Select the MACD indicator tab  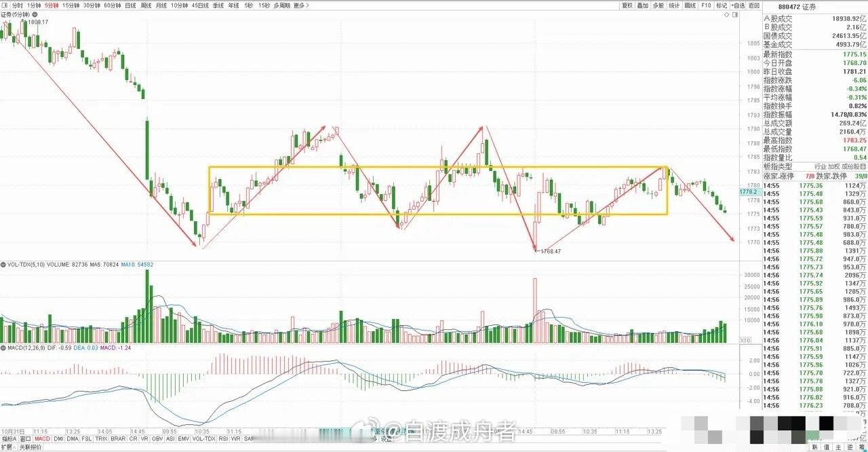point(42,439)
